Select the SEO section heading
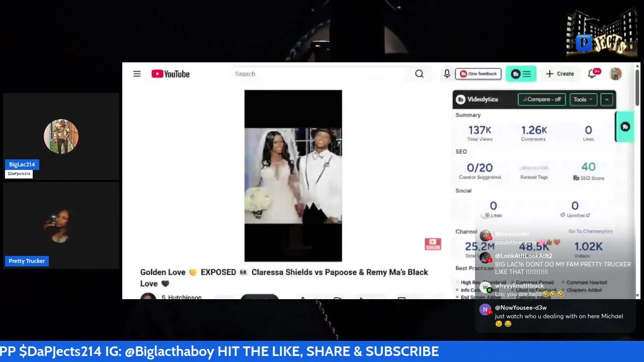 click(x=461, y=151)
